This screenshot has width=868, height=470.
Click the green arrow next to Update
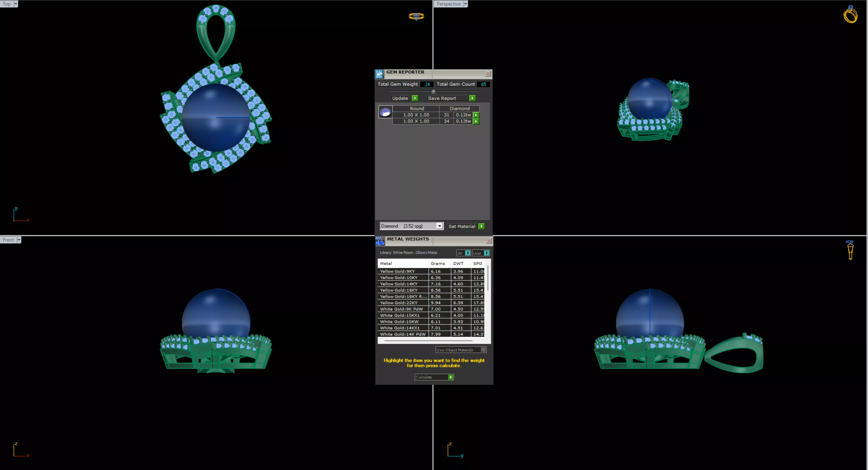pos(415,98)
